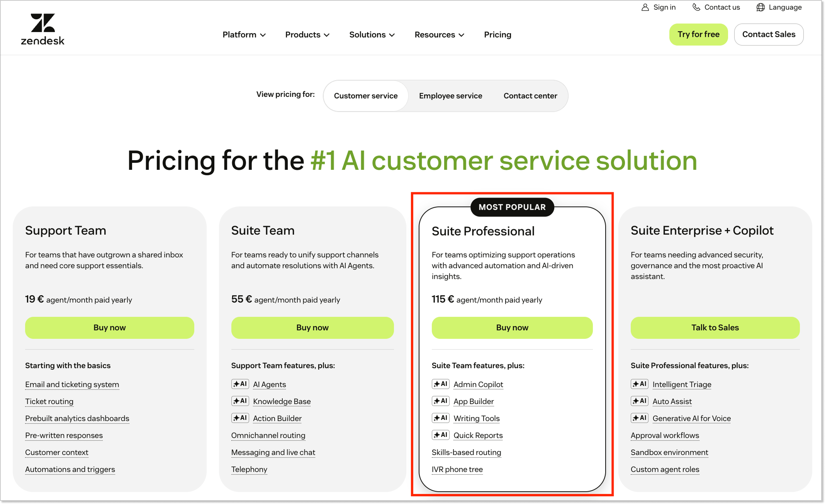Open the IVR phone tree link

pyautogui.click(x=457, y=469)
